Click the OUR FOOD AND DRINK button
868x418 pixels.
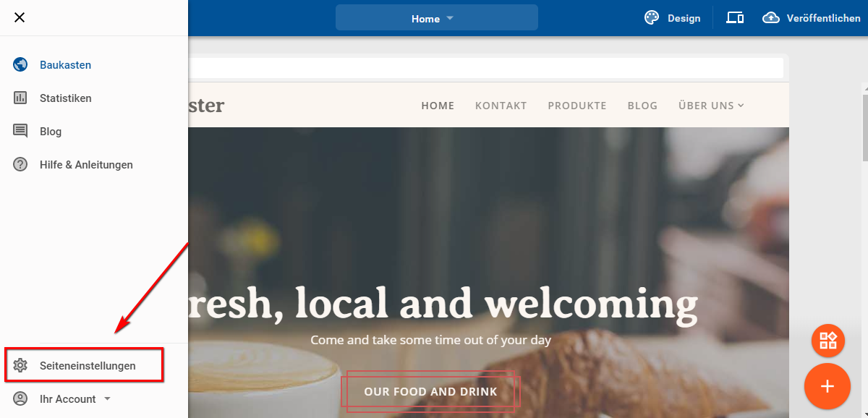[431, 391]
